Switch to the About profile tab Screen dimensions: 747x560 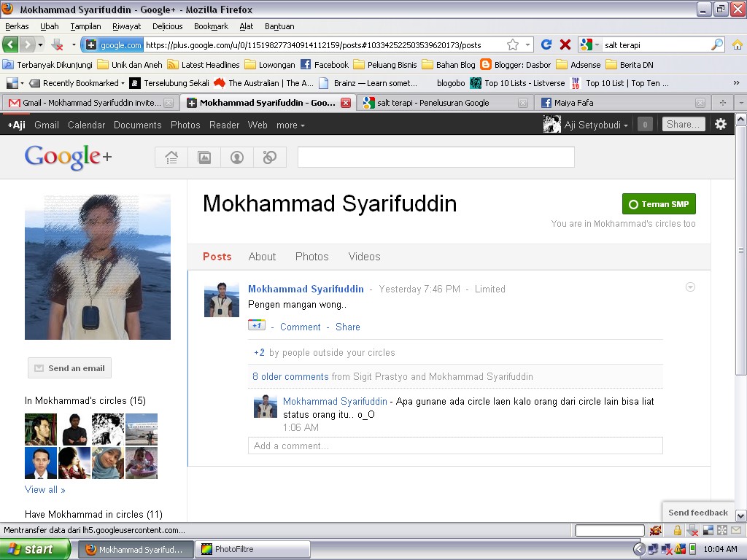(x=262, y=257)
